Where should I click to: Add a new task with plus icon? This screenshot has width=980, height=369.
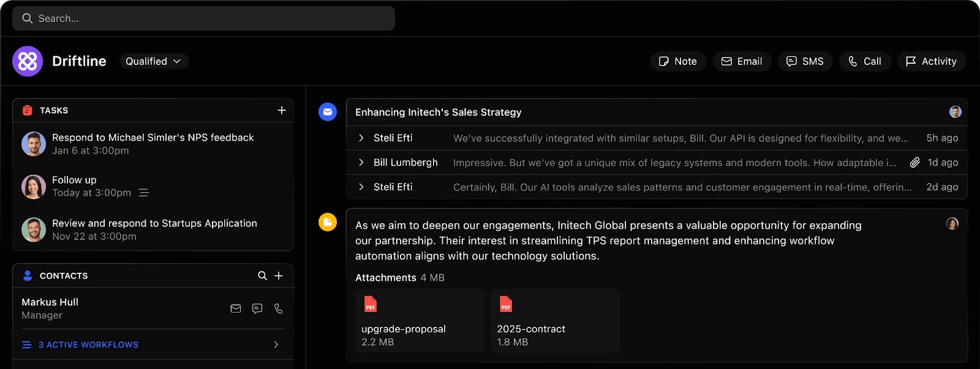pos(282,110)
